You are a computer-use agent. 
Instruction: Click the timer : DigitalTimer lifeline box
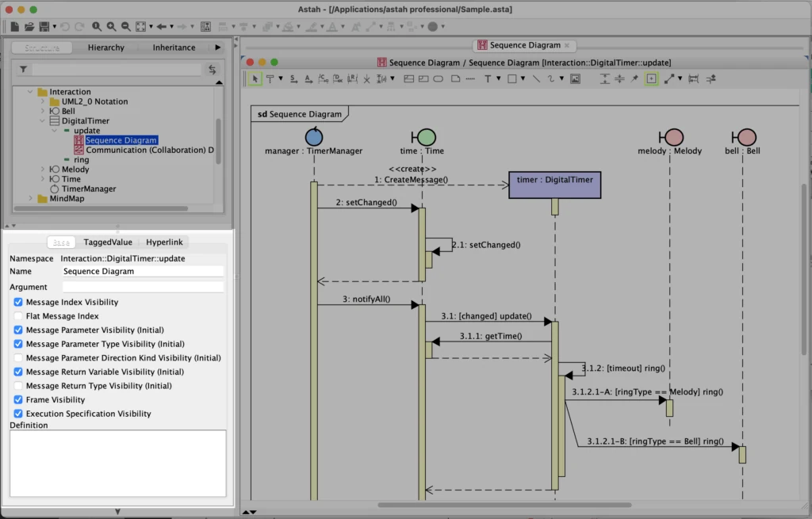coord(554,185)
